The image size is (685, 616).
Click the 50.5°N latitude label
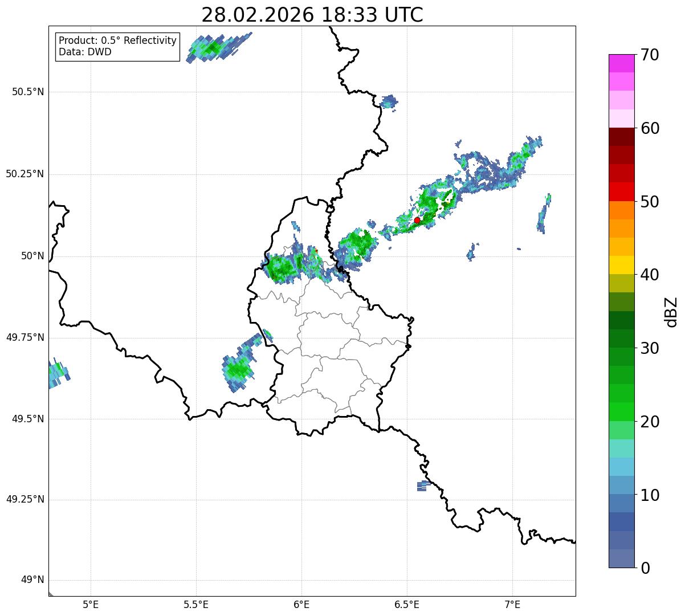click(x=28, y=92)
